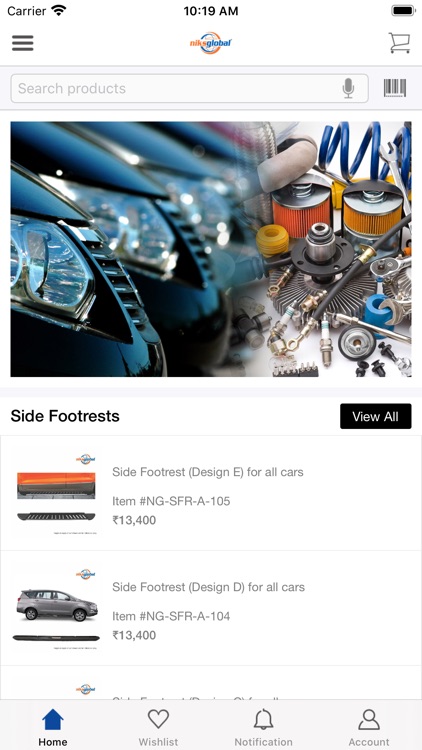Image resolution: width=422 pixels, height=750 pixels.
Task: Open Side Footrest (Design D) listing
Action: tap(211, 608)
